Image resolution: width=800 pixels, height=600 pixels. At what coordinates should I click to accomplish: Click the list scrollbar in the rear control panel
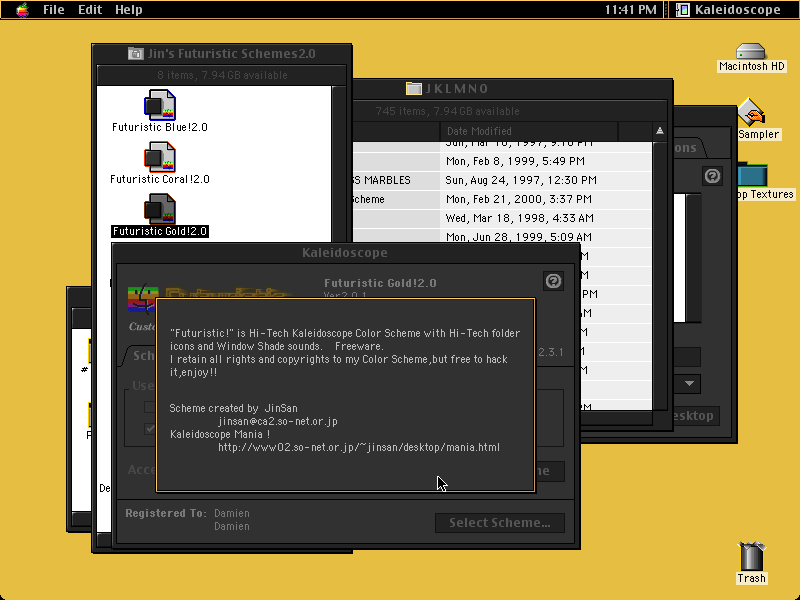(693, 258)
